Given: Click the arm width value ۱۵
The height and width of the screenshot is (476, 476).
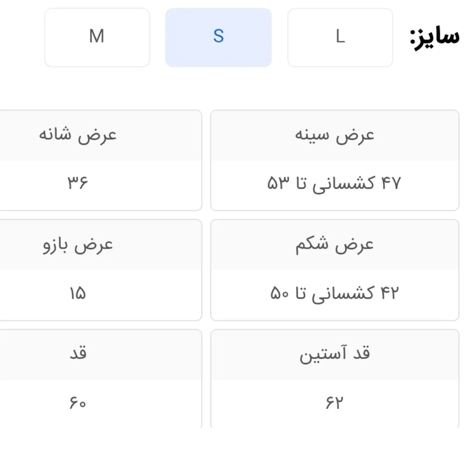Looking at the screenshot, I should pos(78,293).
